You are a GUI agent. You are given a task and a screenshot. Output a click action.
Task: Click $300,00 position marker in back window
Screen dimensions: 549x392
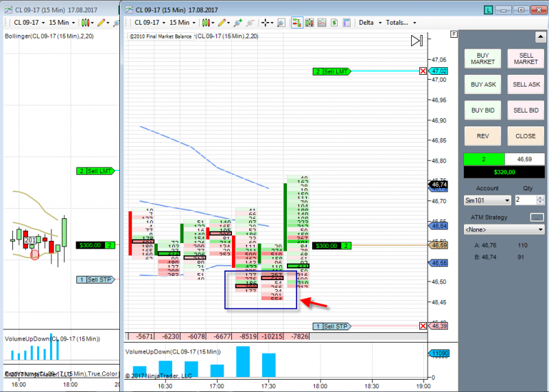click(95, 245)
